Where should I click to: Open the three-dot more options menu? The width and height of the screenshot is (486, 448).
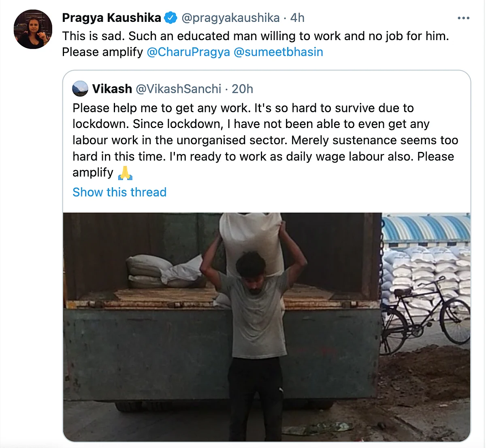(x=463, y=18)
